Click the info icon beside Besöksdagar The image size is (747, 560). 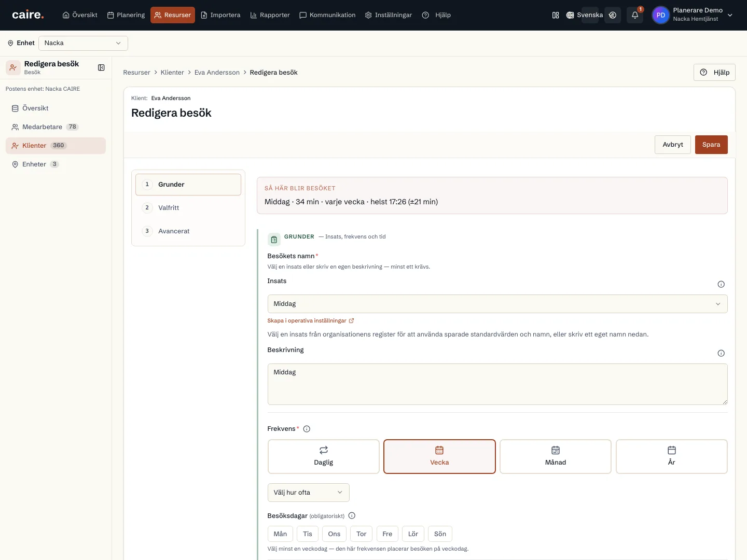coord(352,515)
